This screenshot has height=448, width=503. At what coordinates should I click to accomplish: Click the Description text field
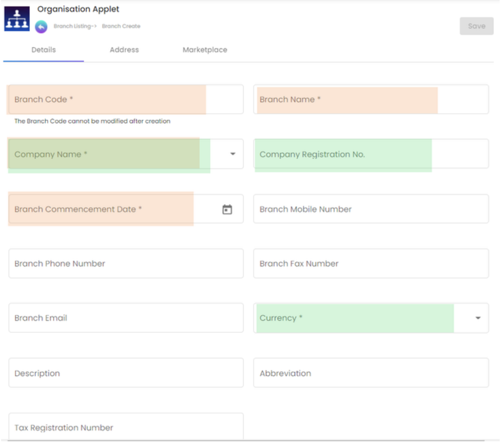pos(126,373)
